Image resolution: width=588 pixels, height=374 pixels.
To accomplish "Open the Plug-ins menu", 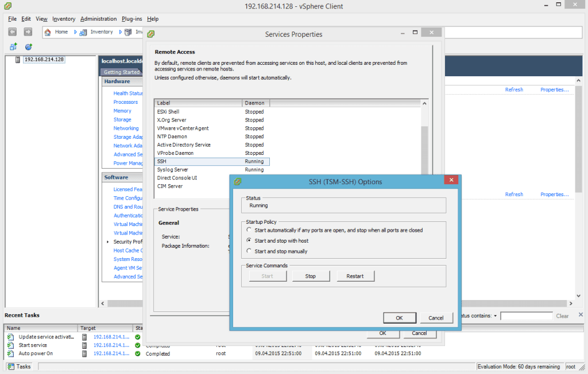I will (x=131, y=19).
